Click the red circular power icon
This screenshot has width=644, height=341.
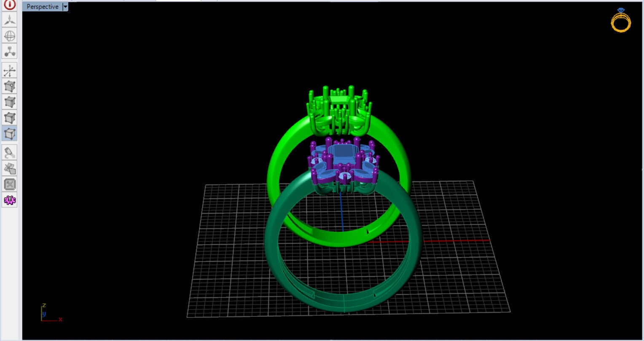[10, 5]
